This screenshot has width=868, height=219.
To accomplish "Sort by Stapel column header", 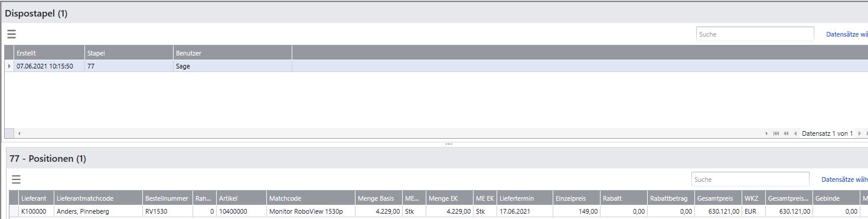I will point(129,53).
